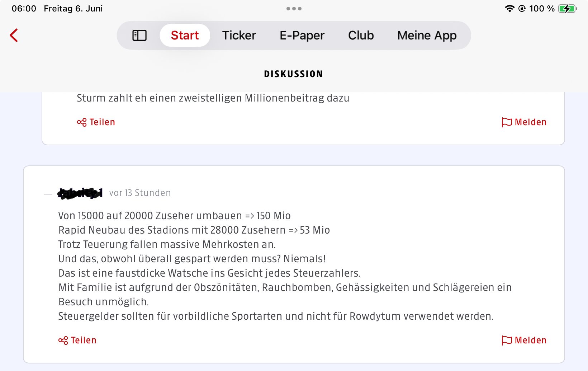Toggle the sidebar panel icon

[x=139, y=35]
